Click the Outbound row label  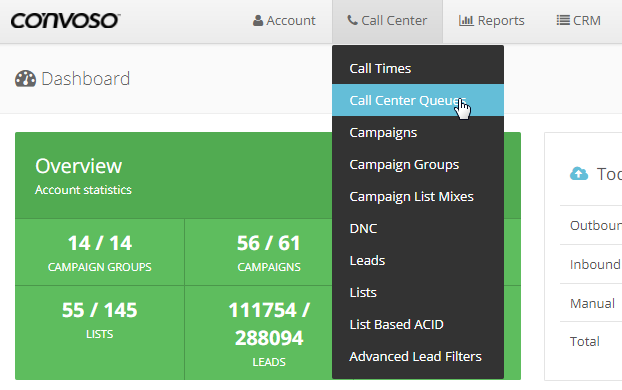click(x=596, y=225)
